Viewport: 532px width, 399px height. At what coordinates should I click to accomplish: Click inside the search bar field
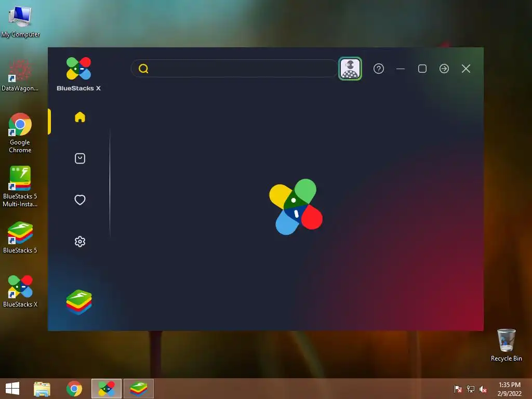point(234,69)
